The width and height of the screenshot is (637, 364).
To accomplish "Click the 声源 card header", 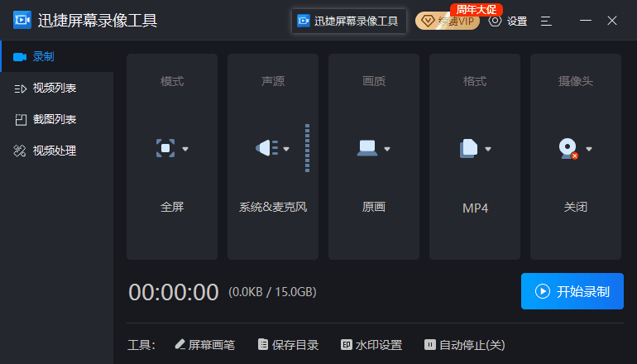I will point(273,81).
